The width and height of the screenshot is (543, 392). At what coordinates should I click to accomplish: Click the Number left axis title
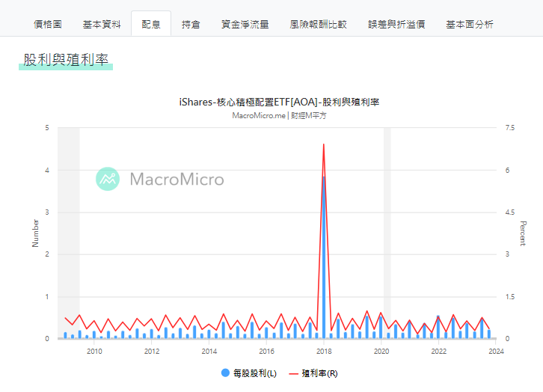[35, 233]
